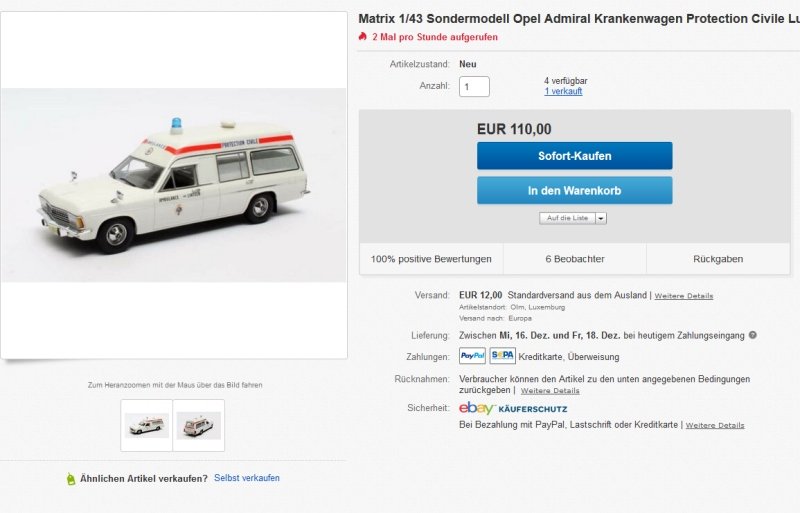Click the delivery info question mark icon
This screenshot has width=800, height=513.
[753, 335]
